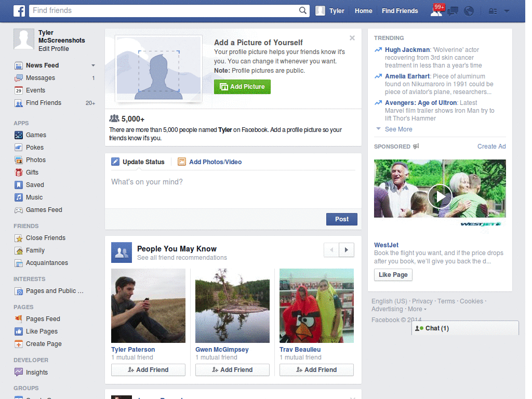Add Gwen McGimpsey as friend
The width and height of the screenshot is (532, 399).
pyautogui.click(x=232, y=370)
